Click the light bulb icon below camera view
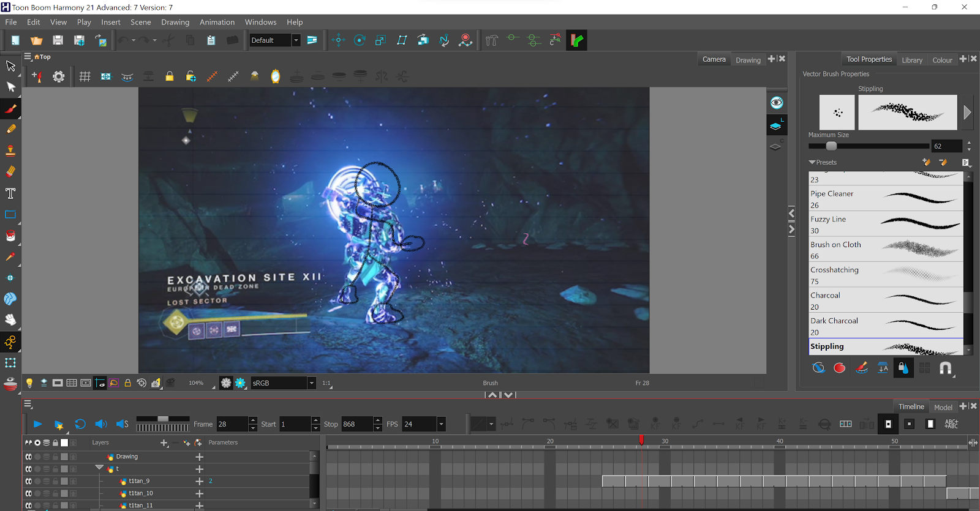The width and height of the screenshot is (980, 511). (29, 383)
